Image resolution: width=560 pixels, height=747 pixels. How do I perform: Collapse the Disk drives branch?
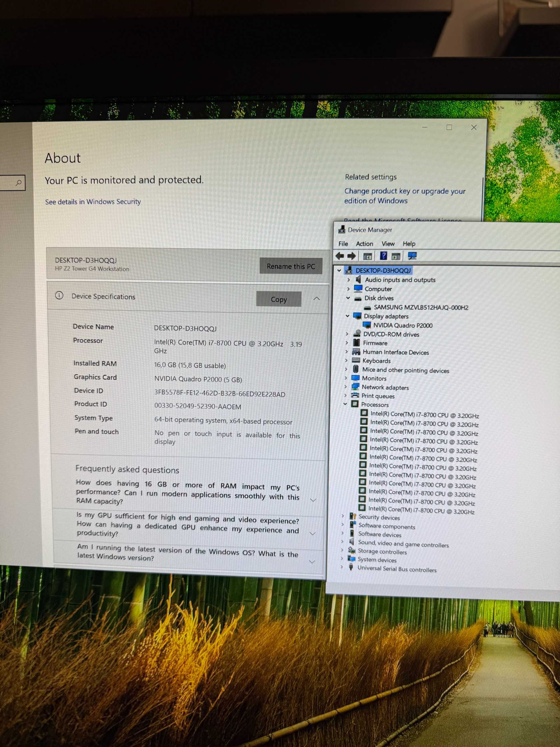348,298
